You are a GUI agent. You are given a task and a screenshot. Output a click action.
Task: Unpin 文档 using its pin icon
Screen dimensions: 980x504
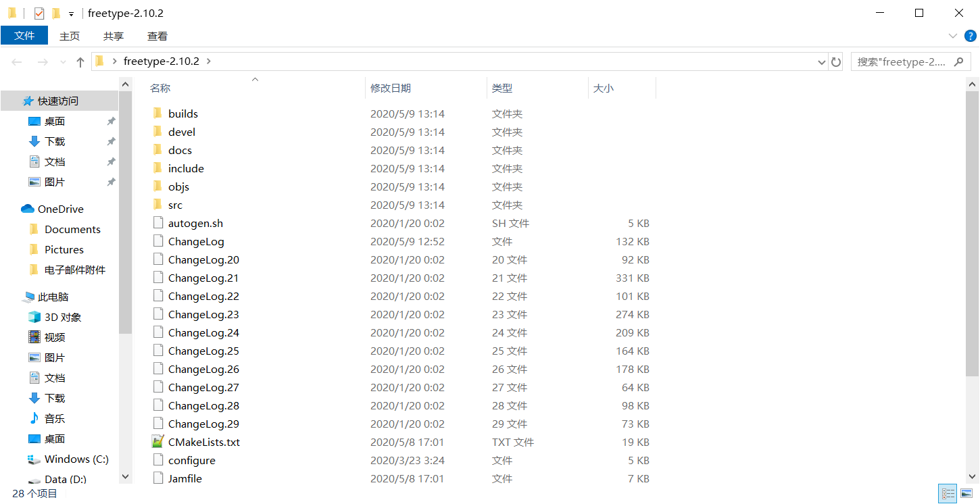click(111, 161)
